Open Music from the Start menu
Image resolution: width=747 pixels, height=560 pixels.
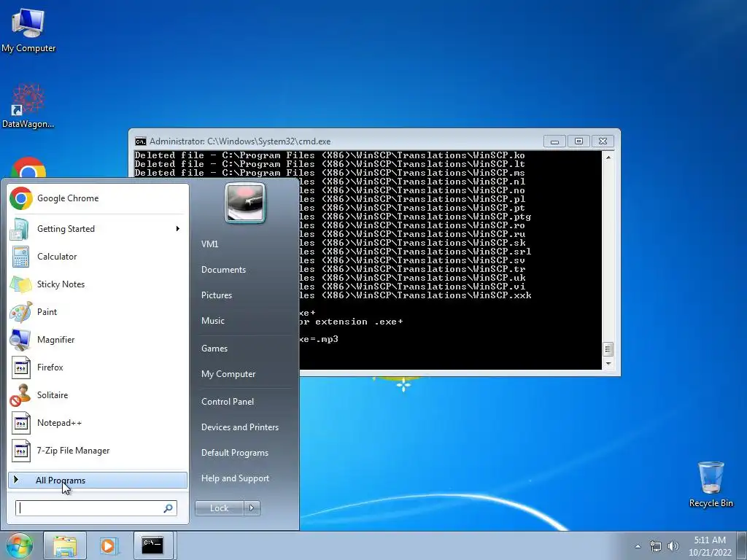tap(212, 321)
